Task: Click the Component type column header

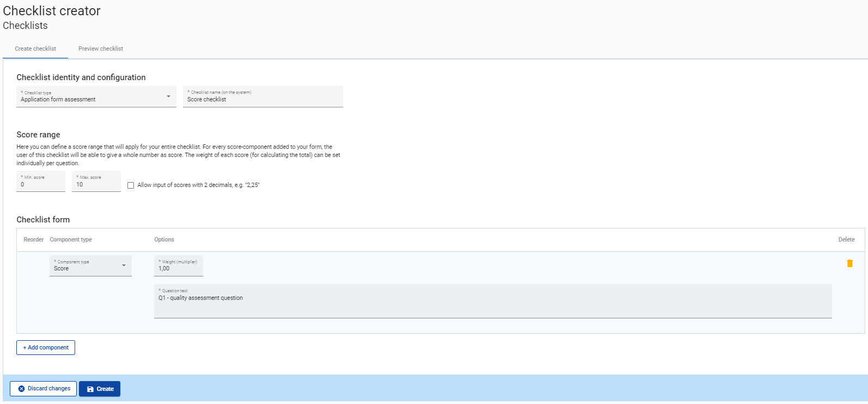Action: tap(71, 239)
